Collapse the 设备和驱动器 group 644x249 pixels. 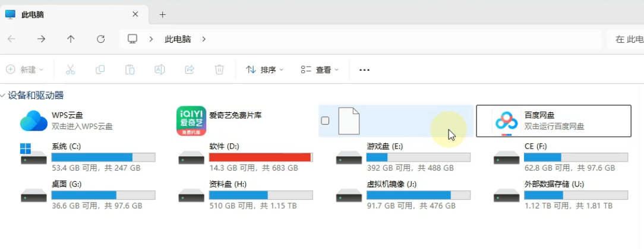[x=4, y=96]
